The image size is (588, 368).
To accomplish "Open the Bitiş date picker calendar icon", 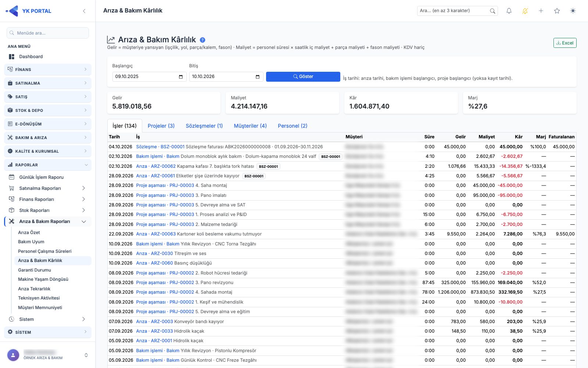I will (x=258, y=77).
